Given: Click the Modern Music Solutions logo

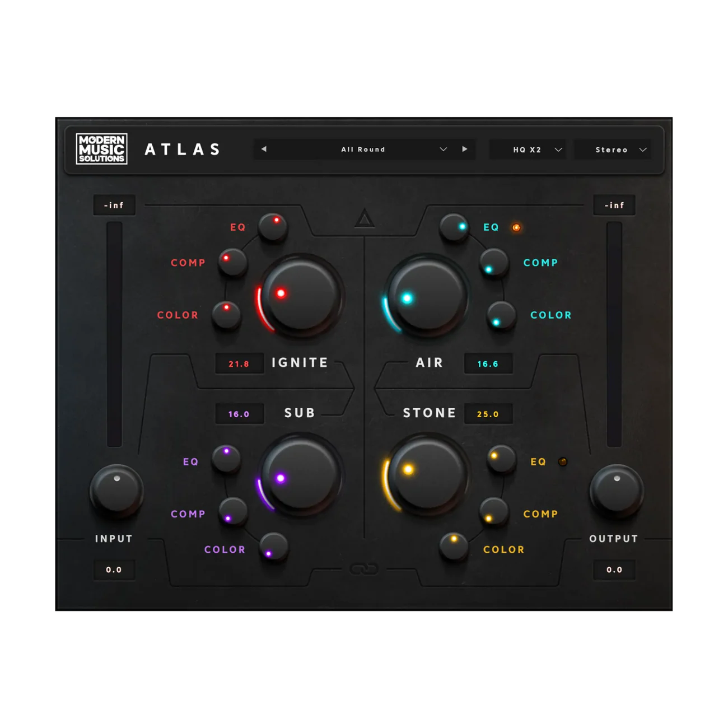Looking at the screenshot, I should [x=101, y=149].
